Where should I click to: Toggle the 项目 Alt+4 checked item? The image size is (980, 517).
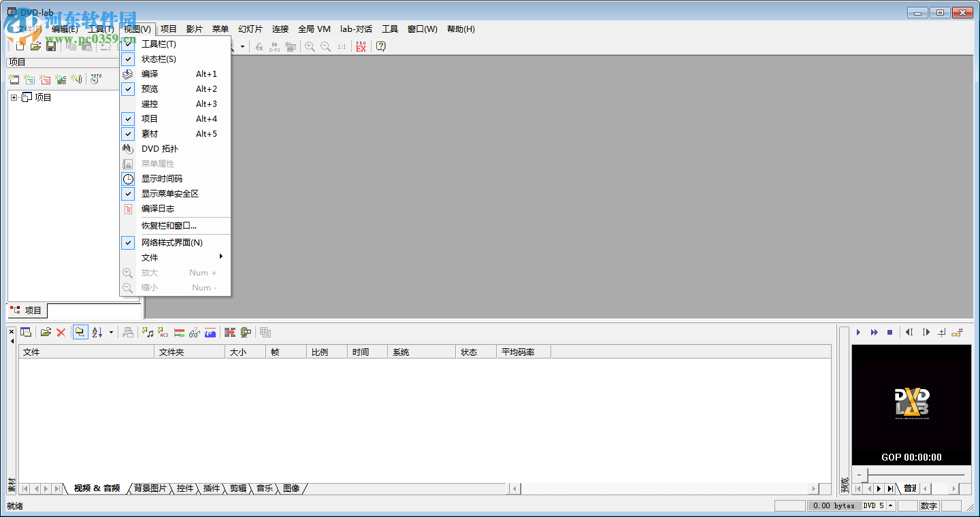[176, 119]
